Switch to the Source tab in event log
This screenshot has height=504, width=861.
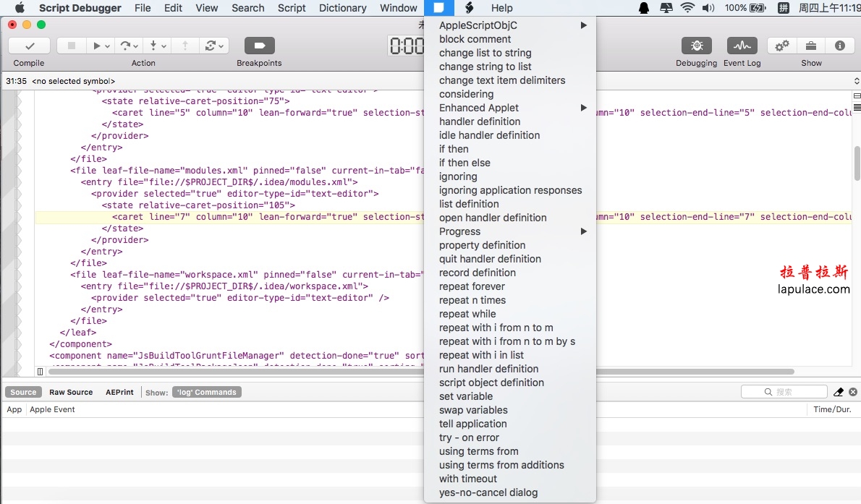[23, 392]
